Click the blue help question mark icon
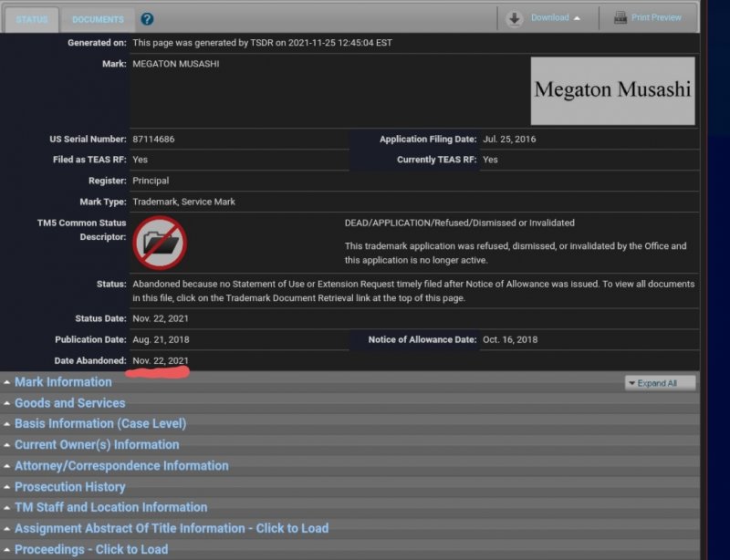Viewport: 730px width, 560px height. (149, 18)
